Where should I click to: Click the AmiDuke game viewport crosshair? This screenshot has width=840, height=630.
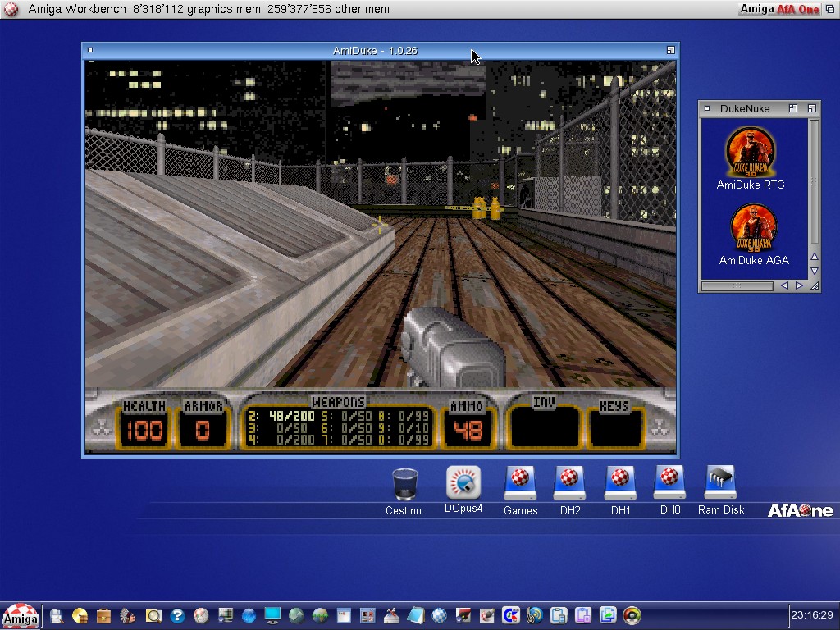[380, 225]
